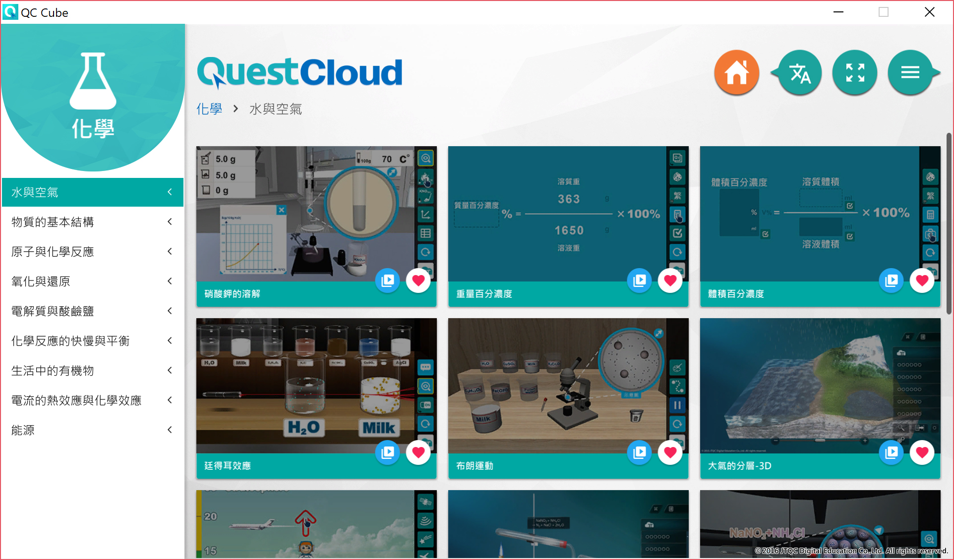This screenshot has width=954, height=560.
Task: Collapse the 水與空氣 chevron
Action: coord(170,192)
